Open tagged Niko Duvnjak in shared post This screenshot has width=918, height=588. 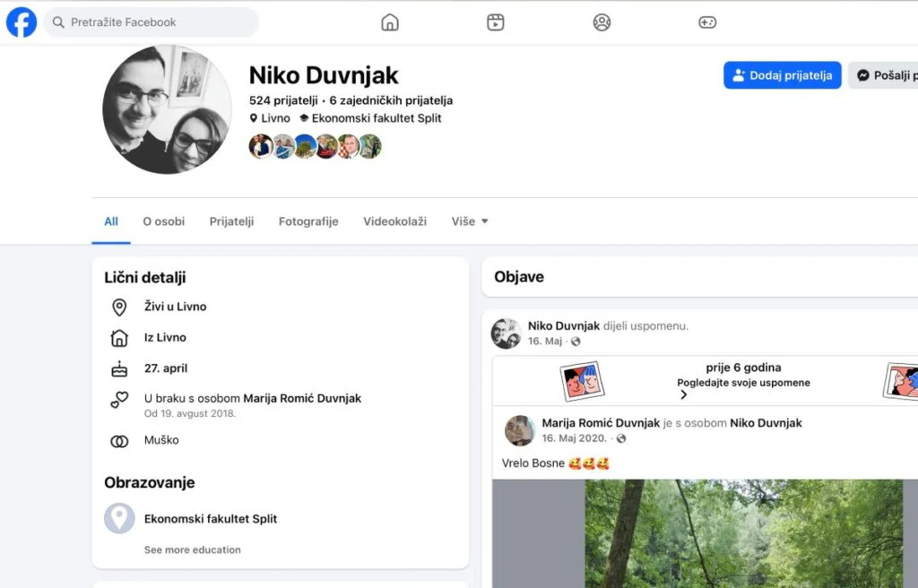point(766,423)
